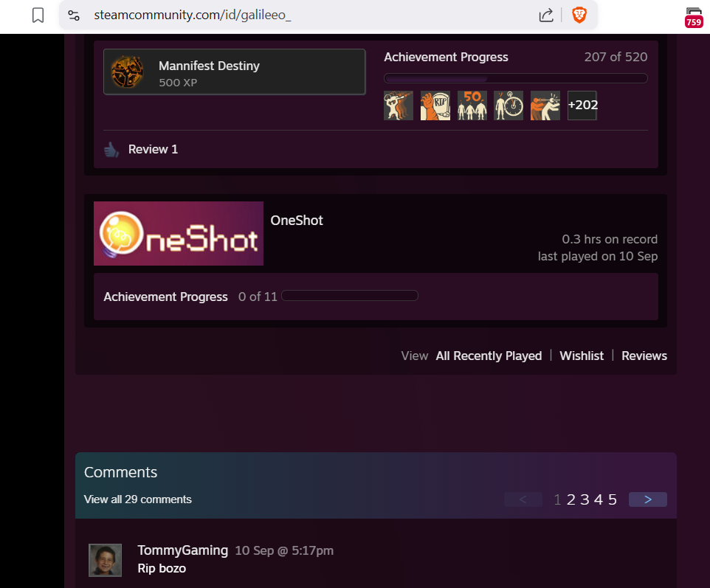This screenshot has width=710, height=588.
Task: Select comments page 1
Action: pos(557,499)
